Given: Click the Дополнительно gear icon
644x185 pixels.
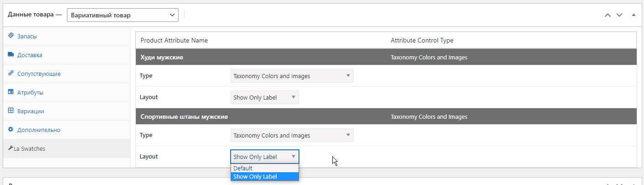Looking at the screenshot, I should click(x=11, y=129).
